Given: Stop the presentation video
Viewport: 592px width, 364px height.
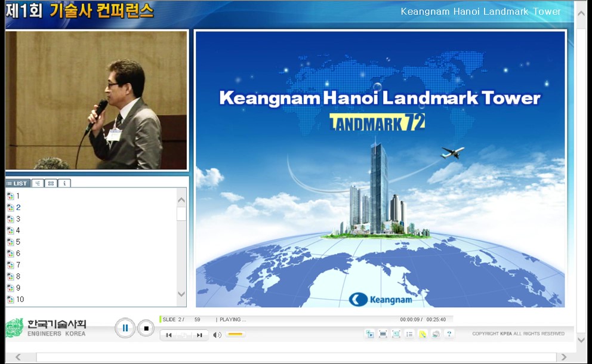Looking at the screenshot, I should (x=146, y=328).
